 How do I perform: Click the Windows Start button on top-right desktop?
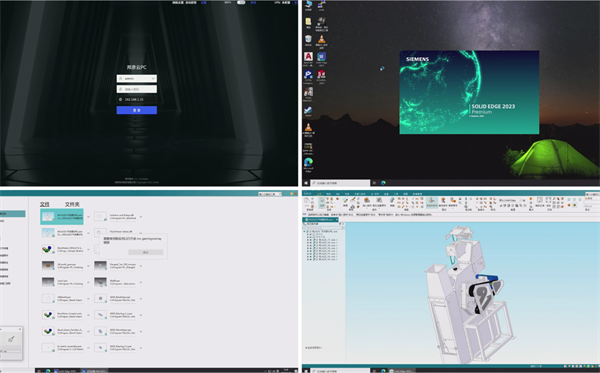pyautogui.click(x=306, y=183)
